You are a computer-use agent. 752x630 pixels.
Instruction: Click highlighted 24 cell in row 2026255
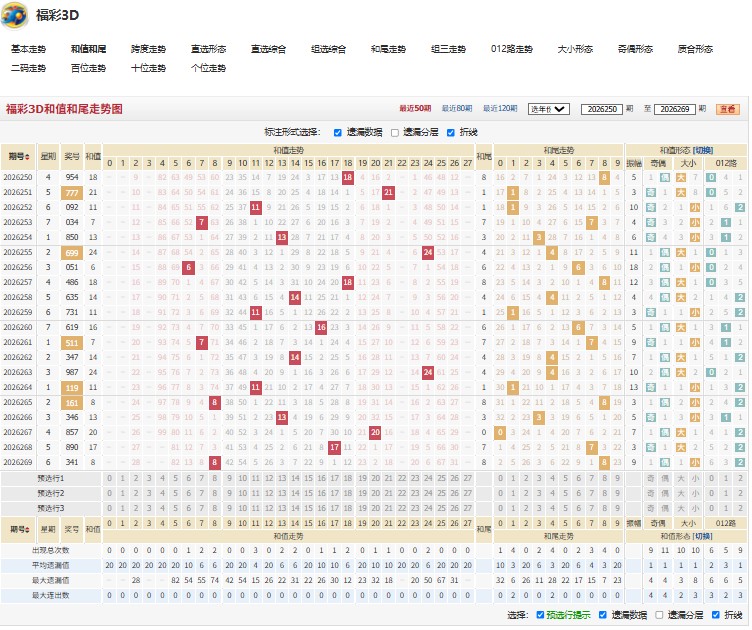(428, 252)
